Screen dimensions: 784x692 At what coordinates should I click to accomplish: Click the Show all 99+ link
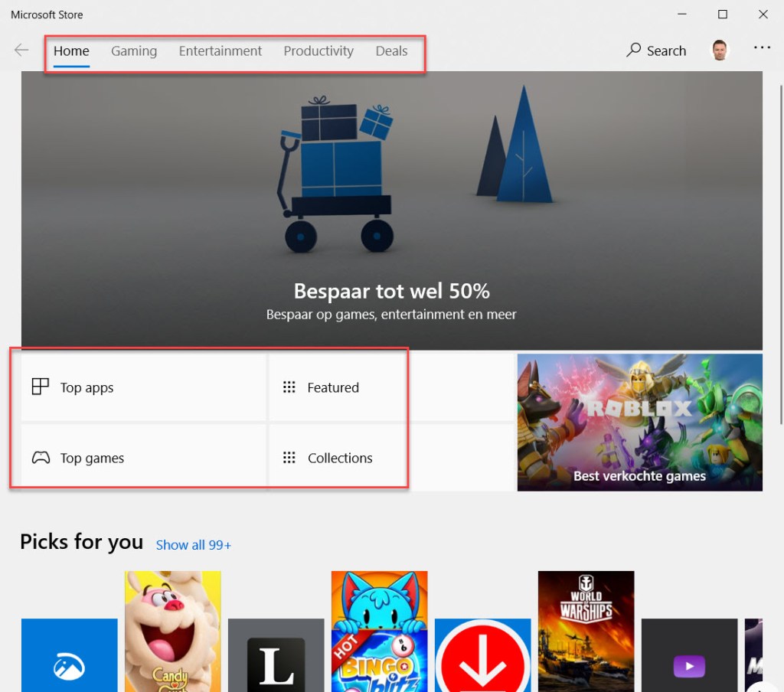coord(194,545)
